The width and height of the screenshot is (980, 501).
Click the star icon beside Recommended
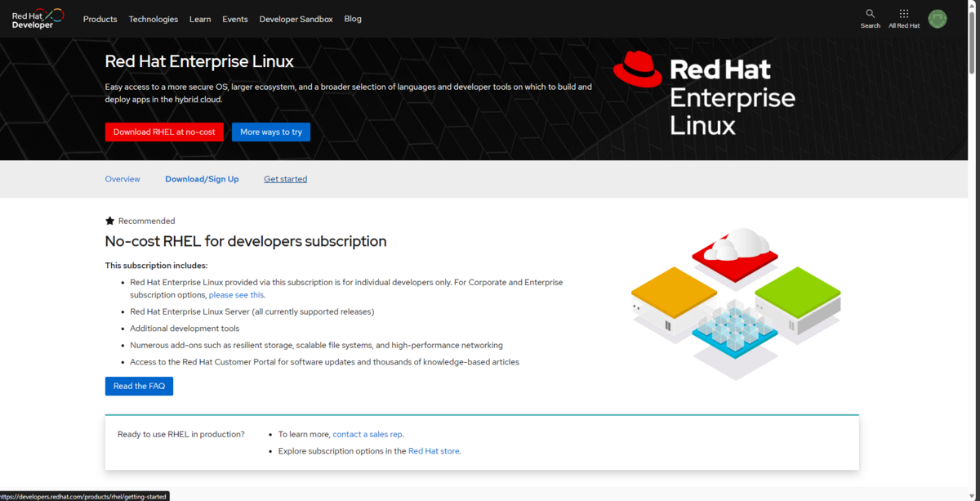pyautogui.click(x=109, y=221)
